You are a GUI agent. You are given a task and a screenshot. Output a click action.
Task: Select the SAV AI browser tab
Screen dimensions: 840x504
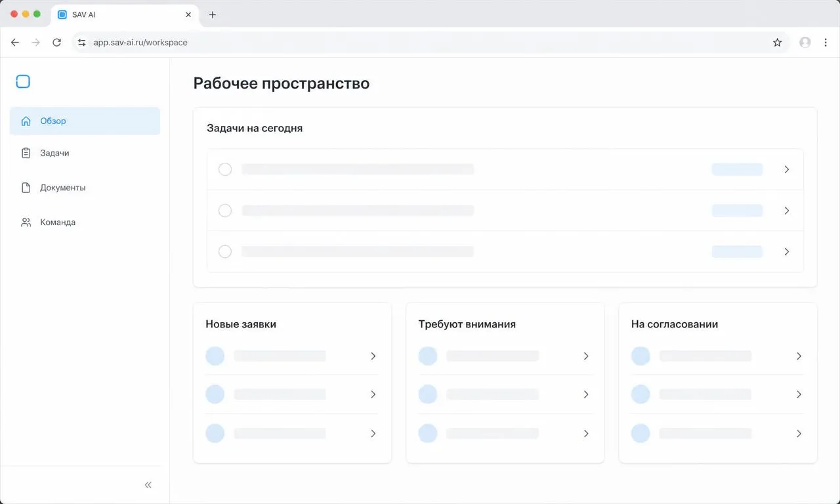click(125, 14)
